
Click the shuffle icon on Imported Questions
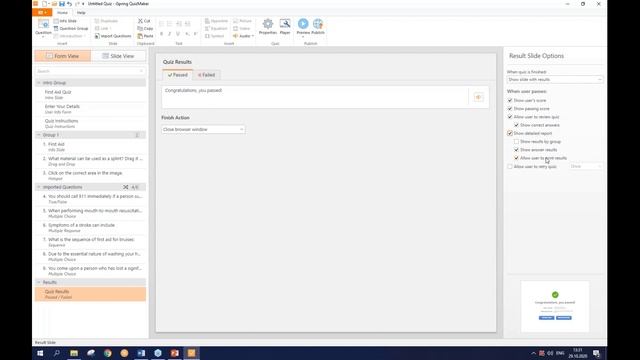click(126, 187)
